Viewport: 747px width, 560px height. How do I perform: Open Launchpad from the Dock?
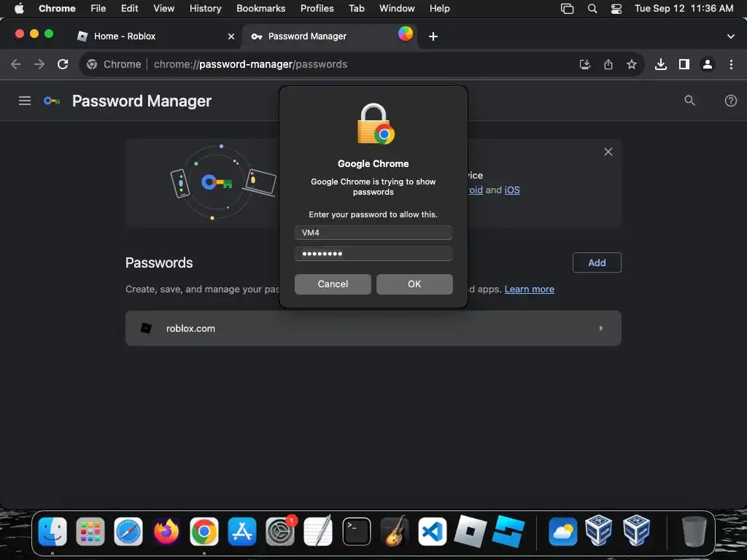point(90,531)
